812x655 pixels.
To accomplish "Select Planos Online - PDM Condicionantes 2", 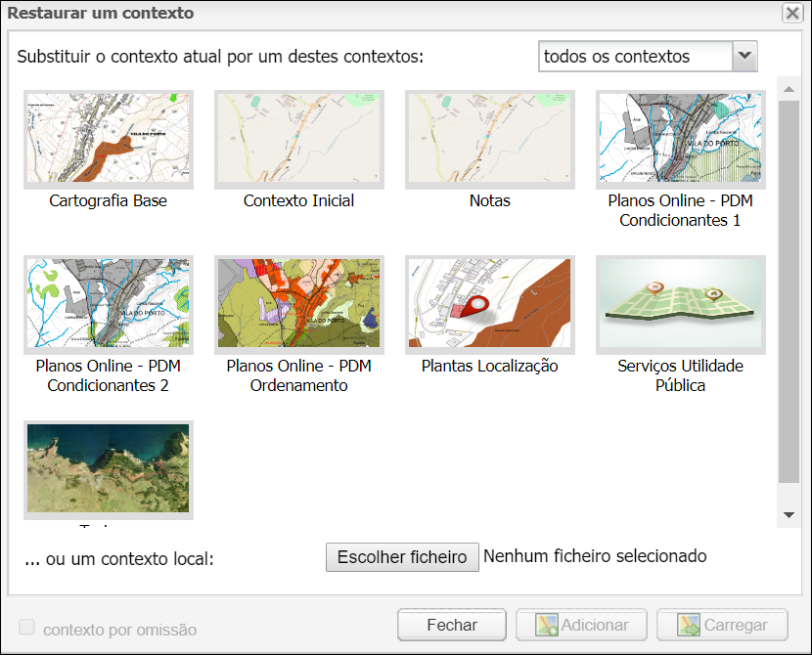I will tap(108, 305).
